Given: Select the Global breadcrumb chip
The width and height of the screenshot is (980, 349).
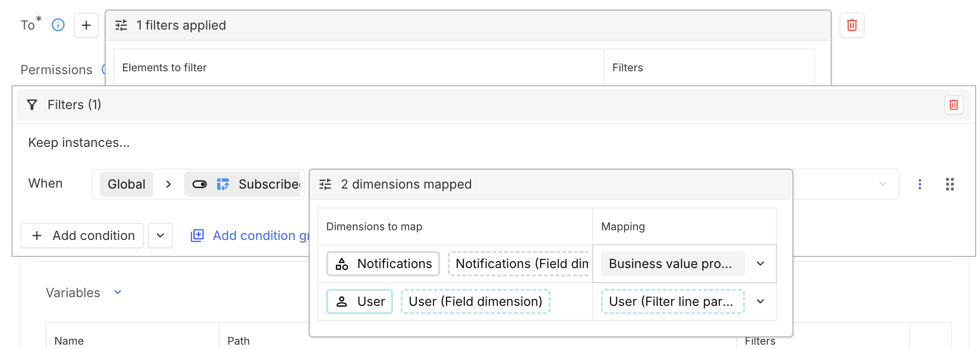Looking at the screenshot, I should click(126, 184).
